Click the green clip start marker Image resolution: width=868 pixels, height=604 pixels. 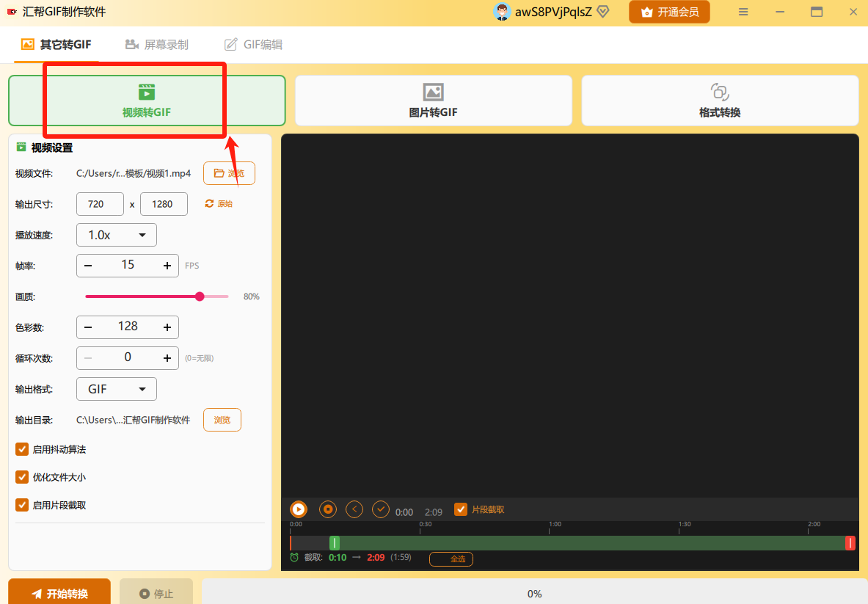point(335,543)
